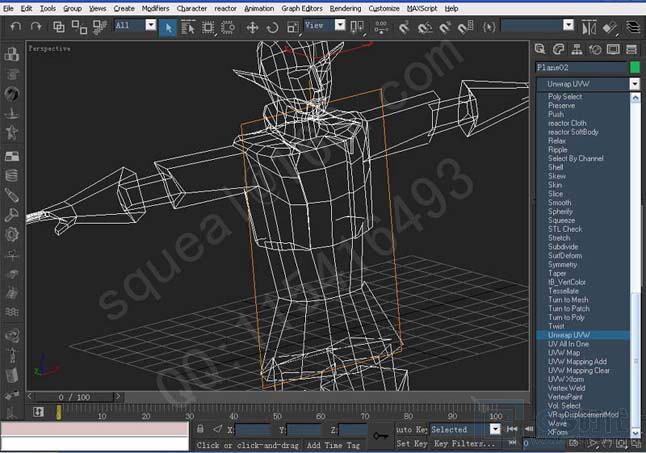The height and width of the screenshot is (453, 646).
Task: Choose Skin from modifier list
Action: point(555,185)
